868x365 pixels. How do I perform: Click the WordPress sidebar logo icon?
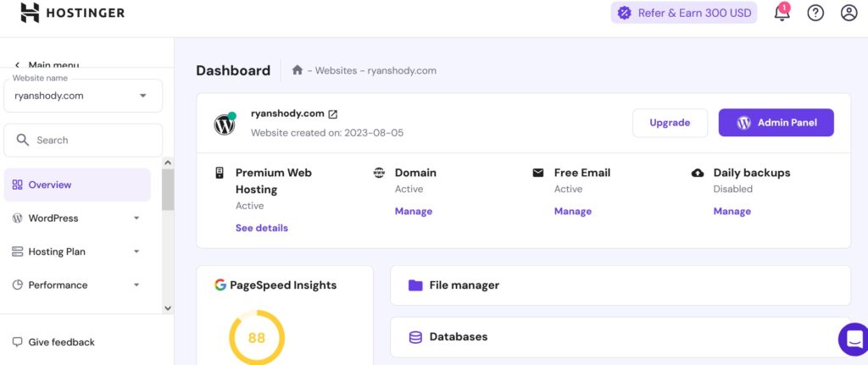point(17,218)
